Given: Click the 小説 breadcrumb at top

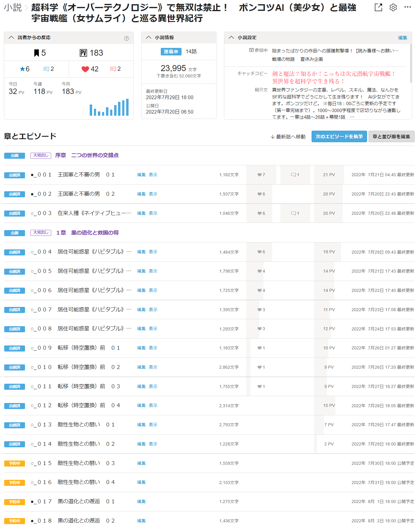Looking at the screenshot, I should pos(13,8).
